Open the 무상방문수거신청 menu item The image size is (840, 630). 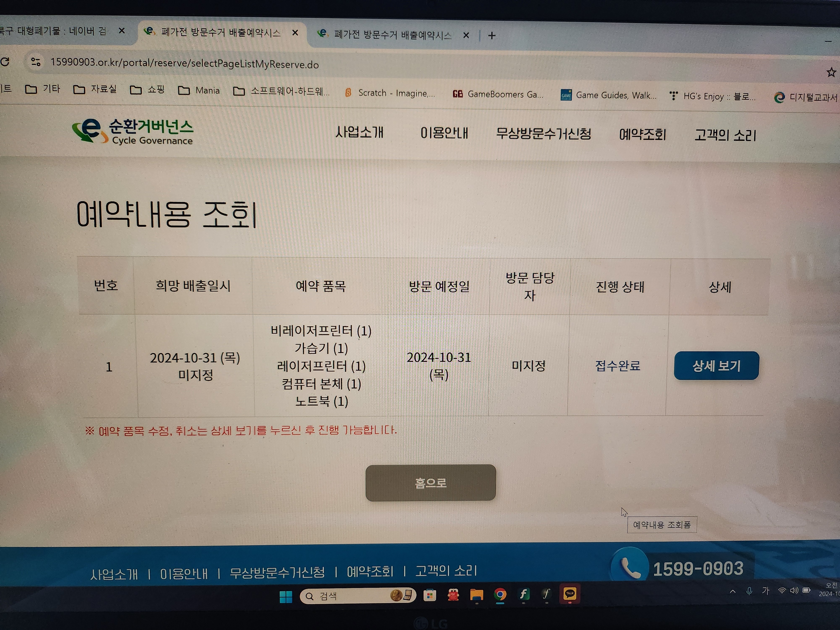coord(543,134)
